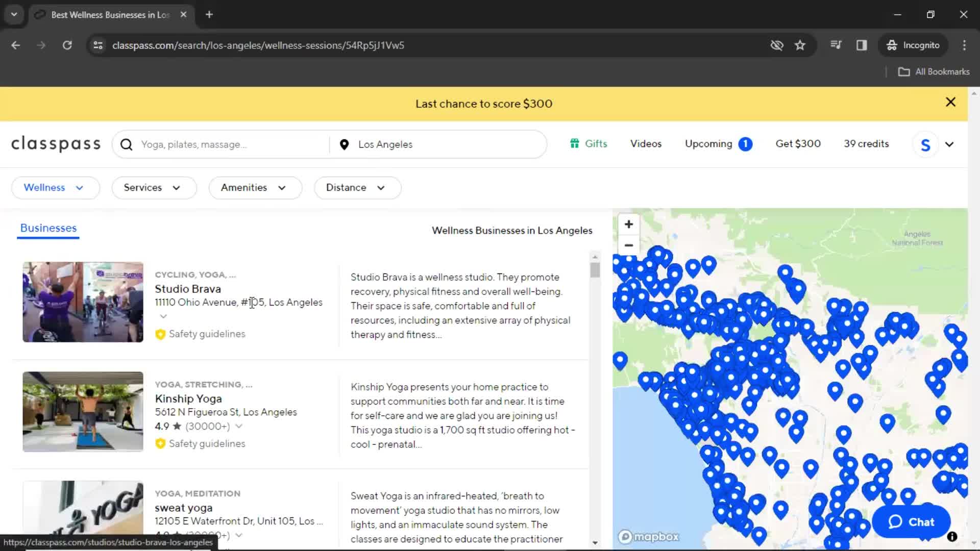The image size is (980, 551).
Task: View Kinship Yoga Safety guidelines
Action: 200,444
